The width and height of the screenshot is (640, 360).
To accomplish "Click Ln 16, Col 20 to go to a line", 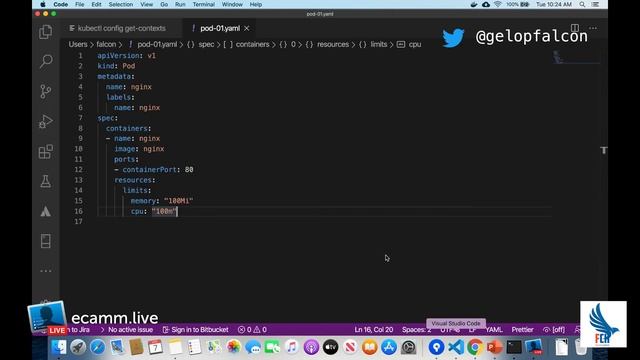I will point(373,329).
